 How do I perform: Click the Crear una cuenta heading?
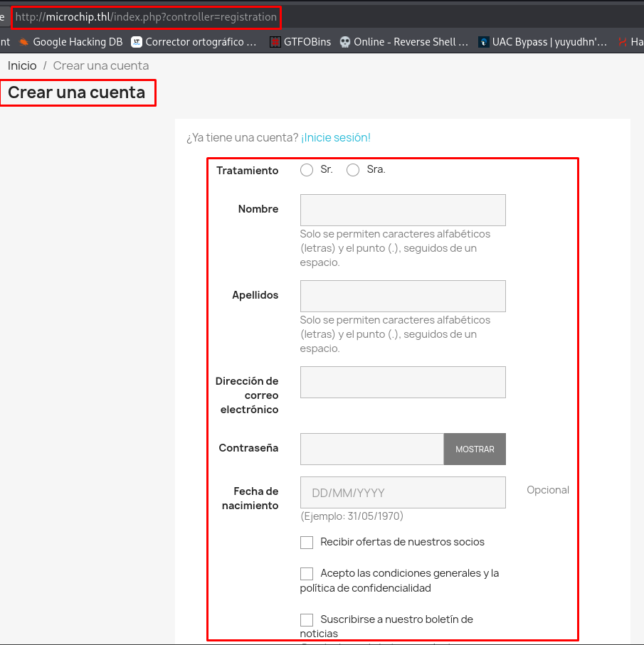[x=77, y=92]
